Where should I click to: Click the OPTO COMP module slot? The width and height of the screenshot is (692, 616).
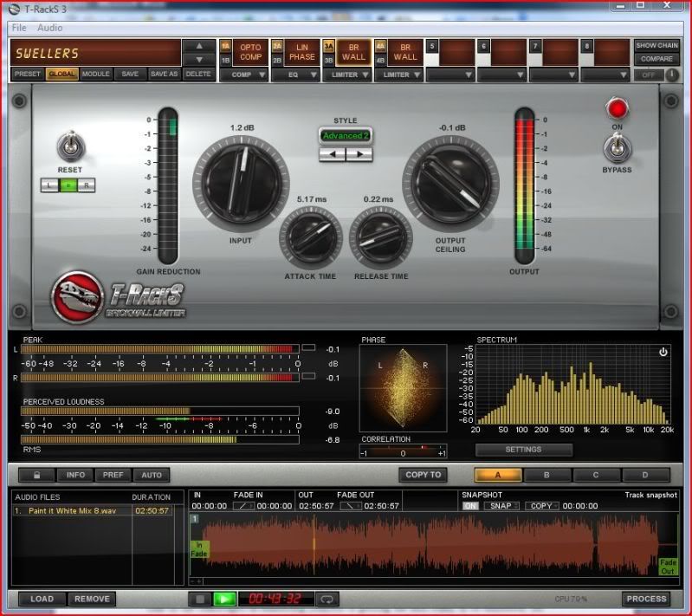click(250, 52)
